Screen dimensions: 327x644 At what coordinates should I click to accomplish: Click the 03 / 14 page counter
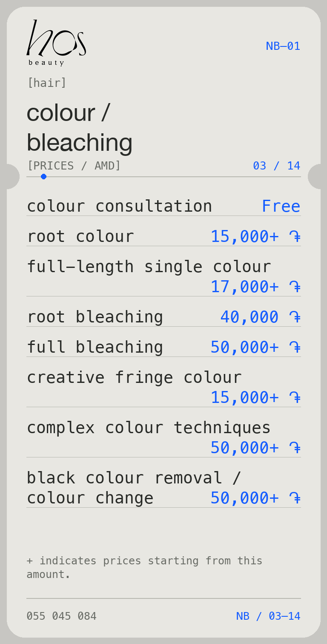[x=277, y=166]
